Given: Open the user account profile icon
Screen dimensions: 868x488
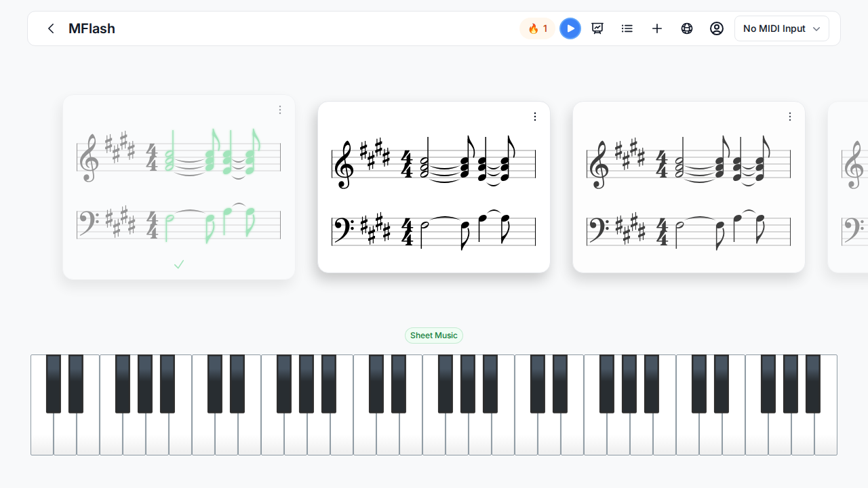Looking at the screenshot, I should 717,28.
